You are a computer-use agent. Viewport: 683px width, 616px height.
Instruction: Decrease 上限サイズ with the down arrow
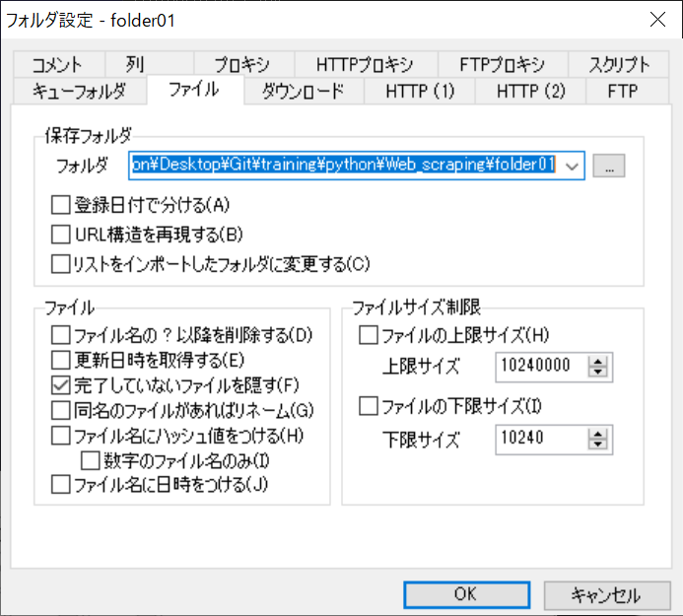[598, 372]
